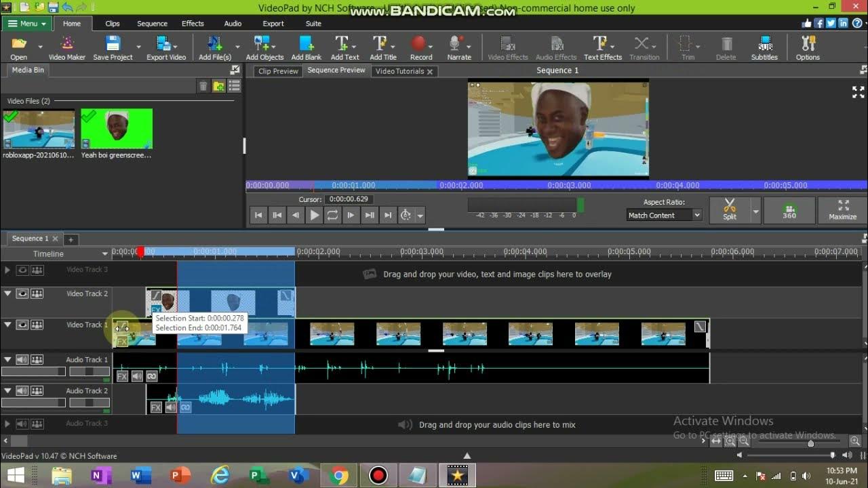Click the FX icon on Audio Track 1 clip
This screenshot has width=868, height=488.
pyautogui.click(x=123, y=376)
